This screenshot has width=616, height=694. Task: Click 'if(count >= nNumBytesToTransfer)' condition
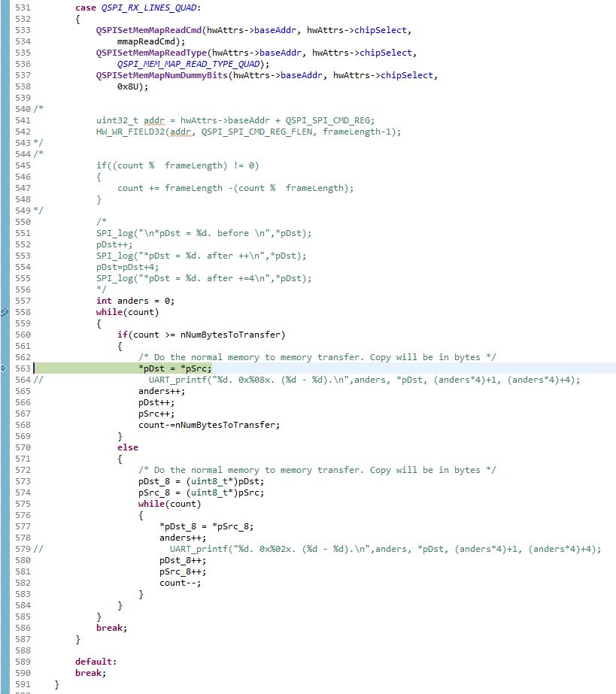click(x=202, y=335)
